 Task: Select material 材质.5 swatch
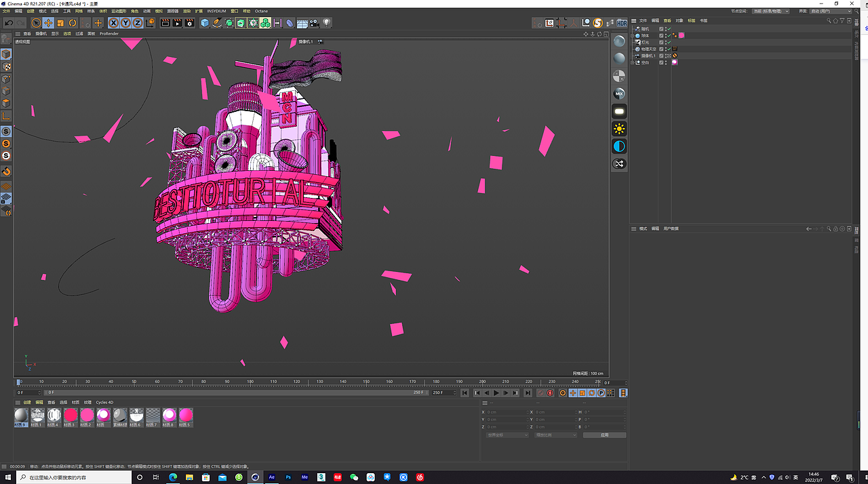point(186,415)
